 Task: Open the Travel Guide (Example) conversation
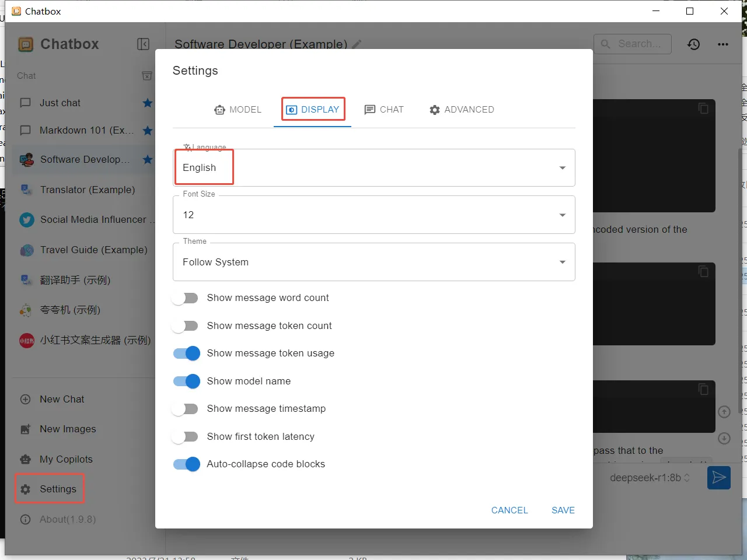(84, 250)
